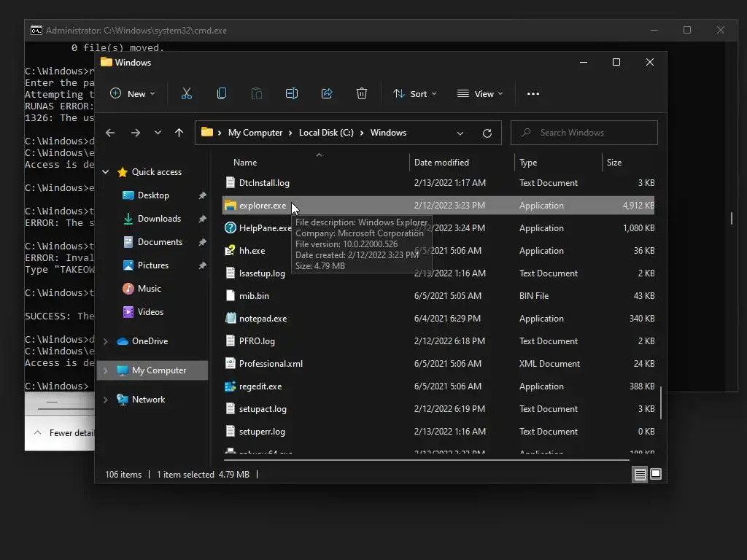The image size is (747, 560).
Task: Click the mib.bin file icon
Action: coord(231,296)
